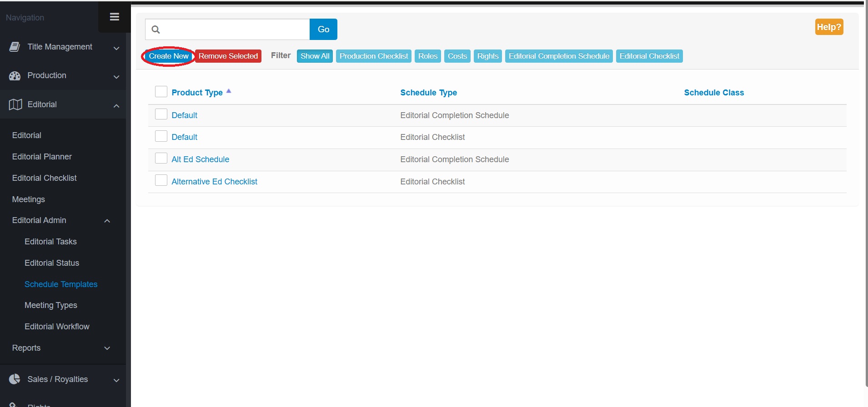Click the Editorial open-book icon
The image size is (868, 407).
point(15,104)
